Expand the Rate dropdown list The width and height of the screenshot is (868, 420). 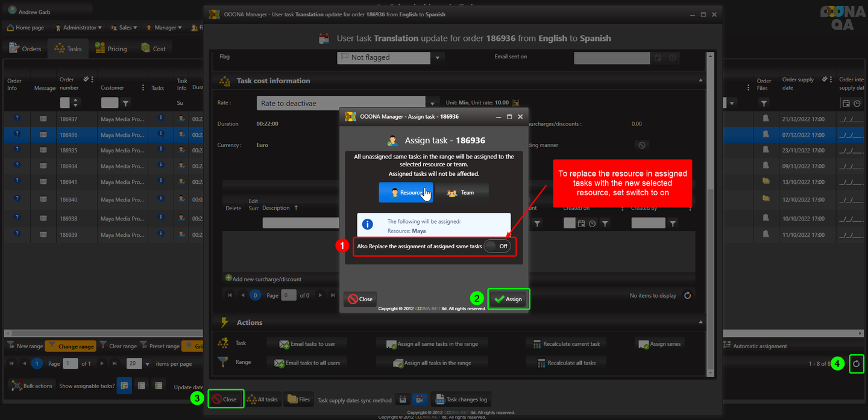point(432,103)
